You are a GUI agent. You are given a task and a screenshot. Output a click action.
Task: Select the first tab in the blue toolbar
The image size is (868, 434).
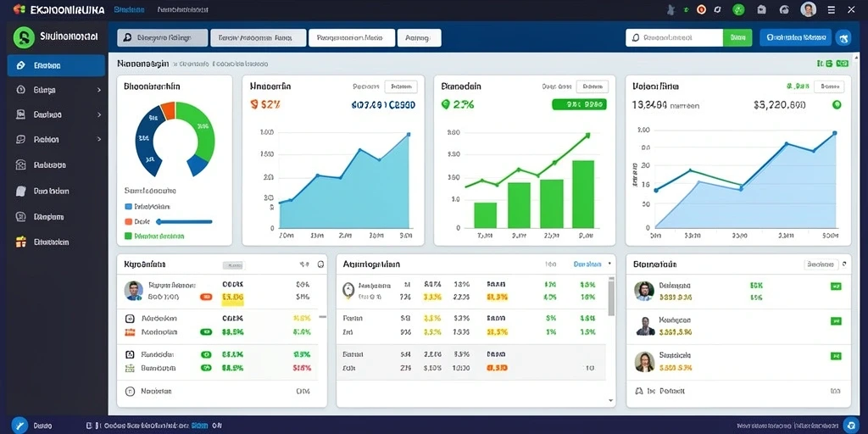(x=163, y=37)
